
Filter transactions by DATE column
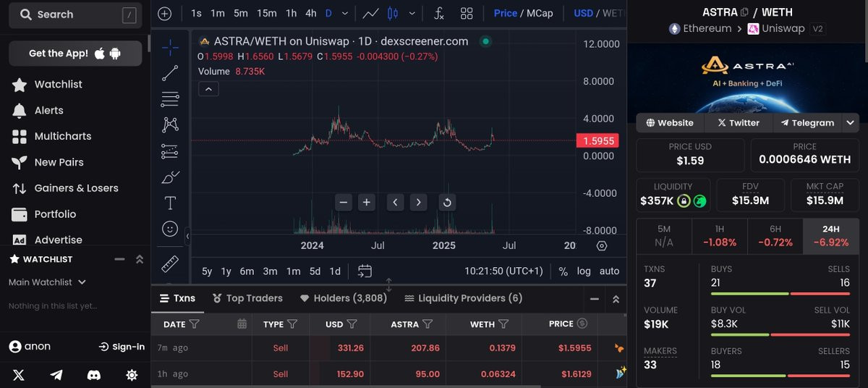pyautogui.click(x=194, y=324)
